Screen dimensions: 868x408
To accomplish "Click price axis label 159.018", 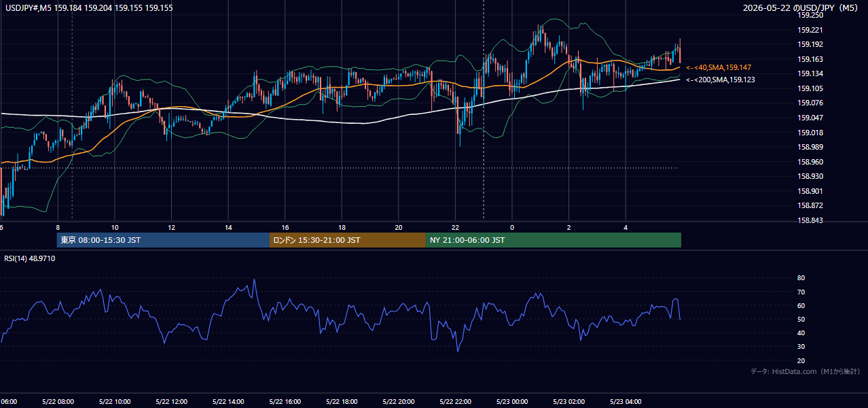I will 810,133.
